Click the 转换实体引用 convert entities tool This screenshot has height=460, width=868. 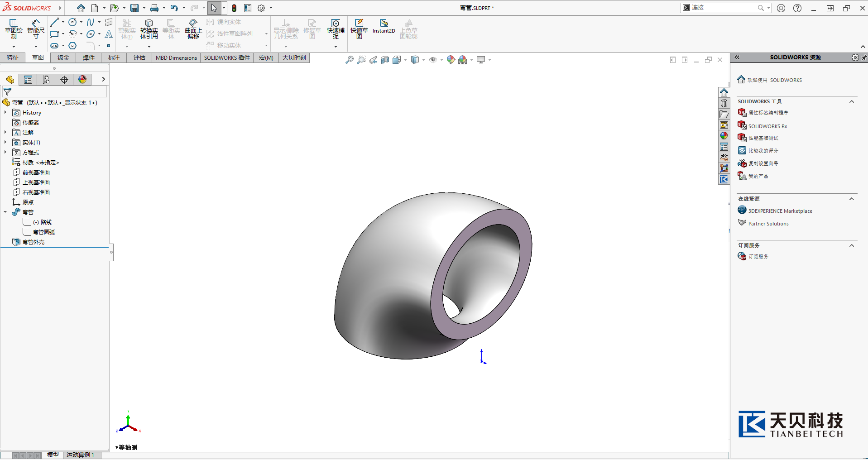click(x=149, y=29)
